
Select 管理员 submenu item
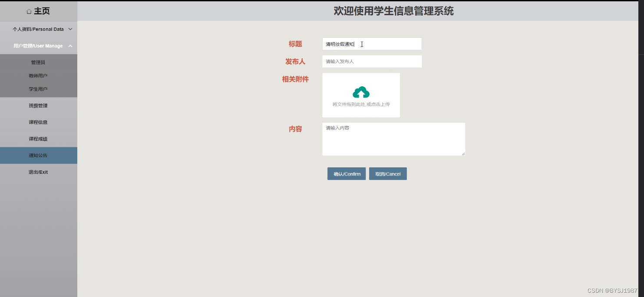click(38, 62)
